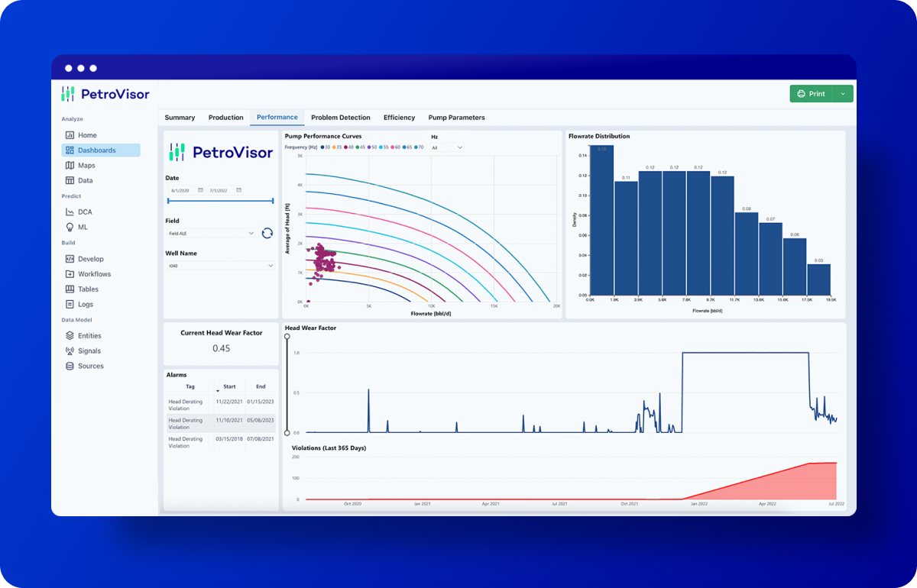The height and width of the screenshot is (588, 917).
Task: Open the Sources database icon
Action: coord(70,367)
